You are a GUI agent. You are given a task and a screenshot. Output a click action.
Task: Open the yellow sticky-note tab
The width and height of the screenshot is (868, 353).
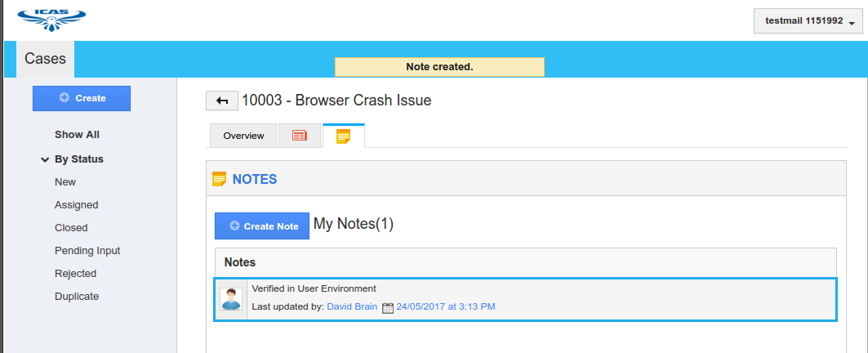pos(343,136)
